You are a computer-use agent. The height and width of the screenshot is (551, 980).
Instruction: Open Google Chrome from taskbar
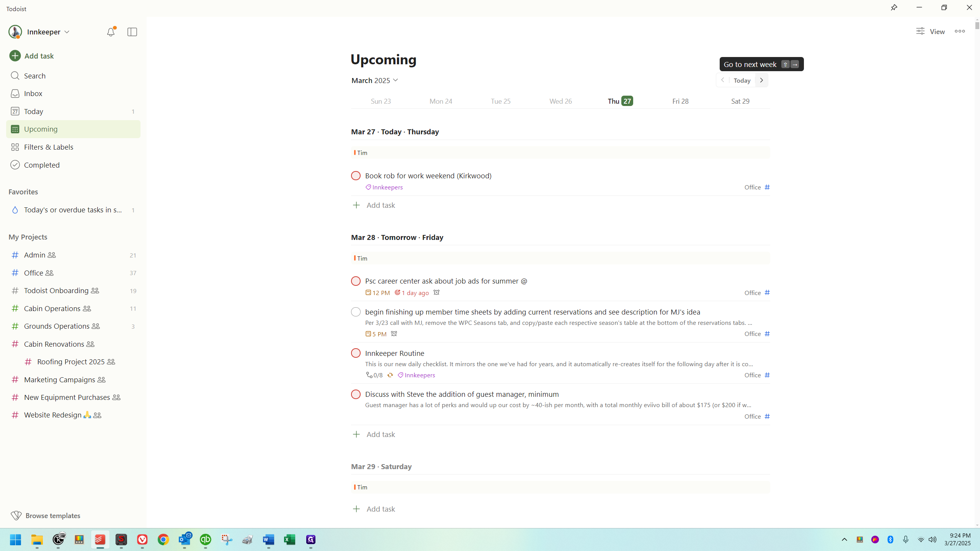(x=163, y=540)
